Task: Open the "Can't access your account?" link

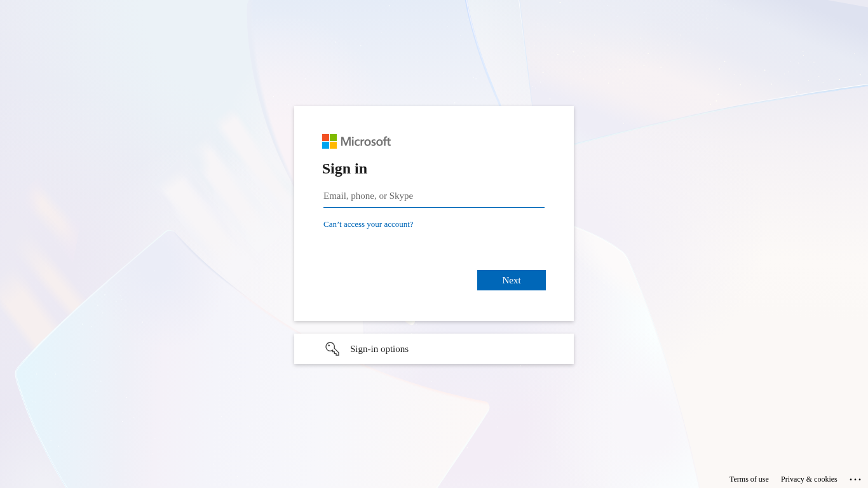Action: (x=369, y=224)
